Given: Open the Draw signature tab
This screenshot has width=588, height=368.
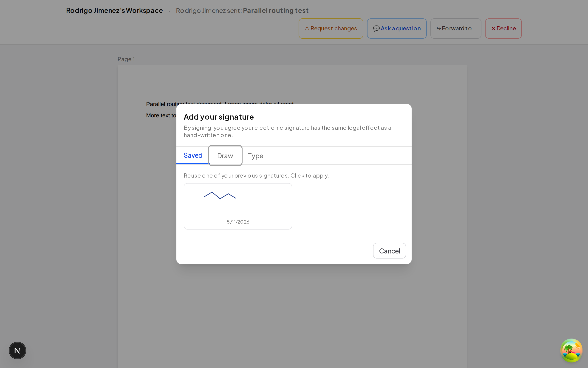Looking at the screenshot, I should 225,156.
